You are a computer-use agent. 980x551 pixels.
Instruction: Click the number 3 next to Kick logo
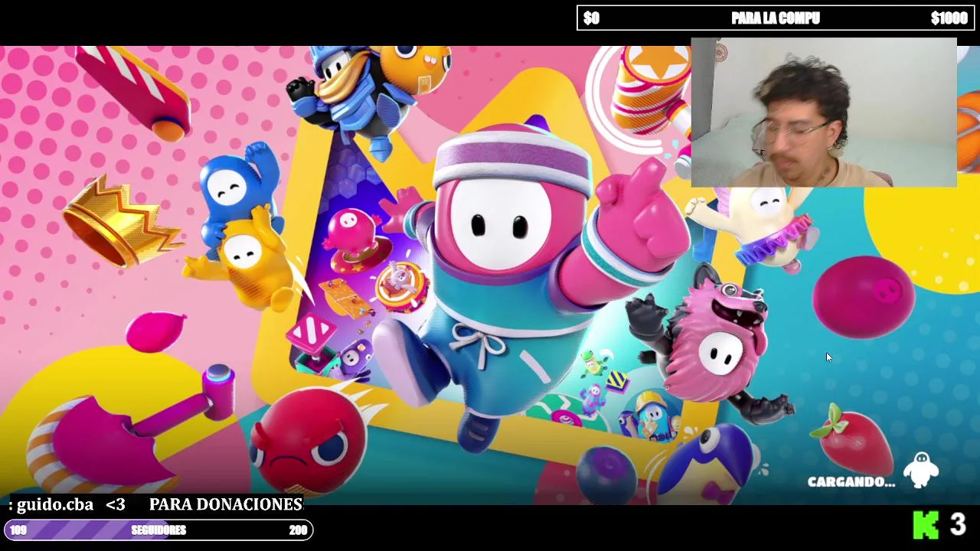tap(958, 525)
